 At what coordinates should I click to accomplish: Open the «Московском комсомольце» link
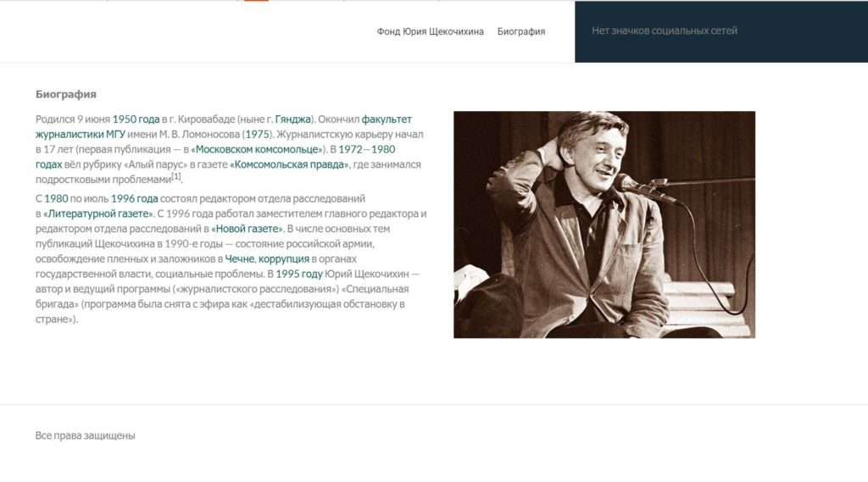[257, 149]
